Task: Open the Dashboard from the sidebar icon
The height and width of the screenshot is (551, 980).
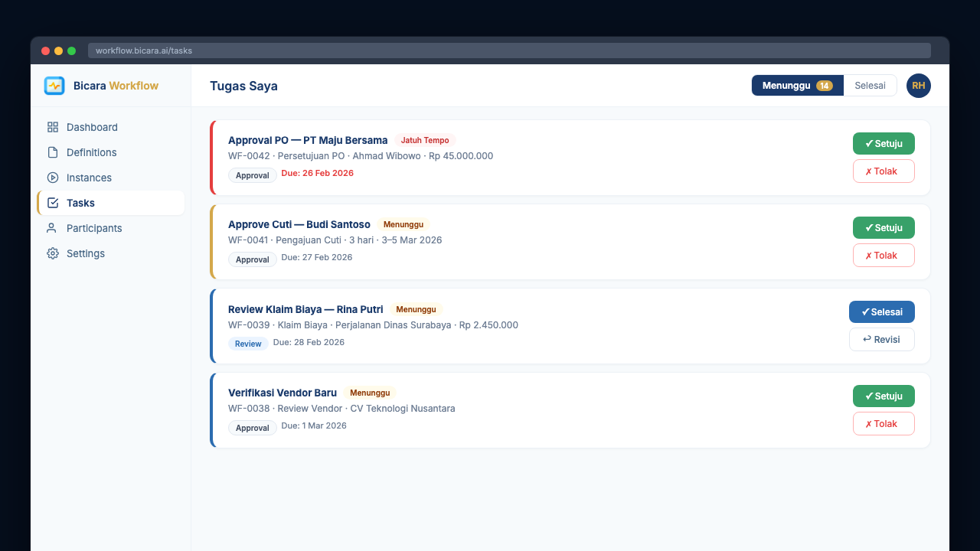Action: coord(52,127)
